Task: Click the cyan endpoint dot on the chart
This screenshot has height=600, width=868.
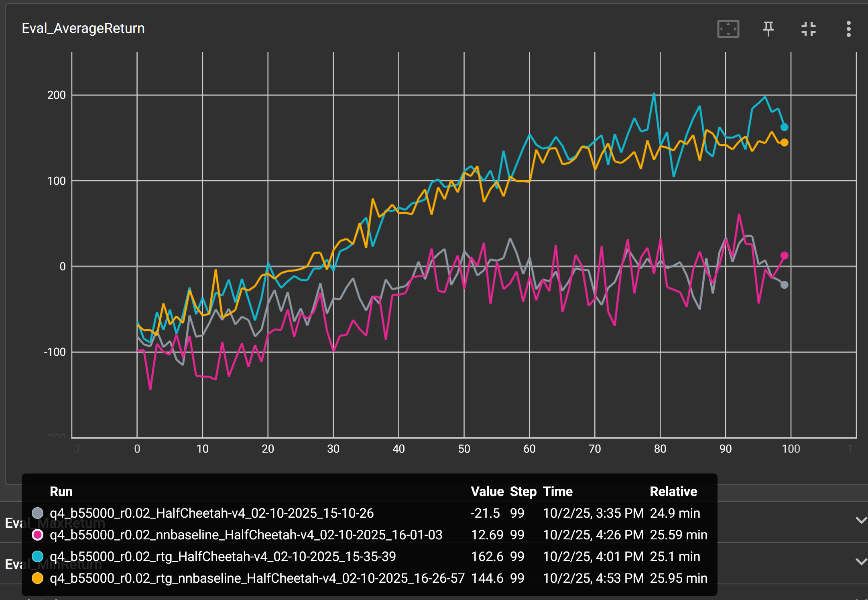Action: [784, 127]
